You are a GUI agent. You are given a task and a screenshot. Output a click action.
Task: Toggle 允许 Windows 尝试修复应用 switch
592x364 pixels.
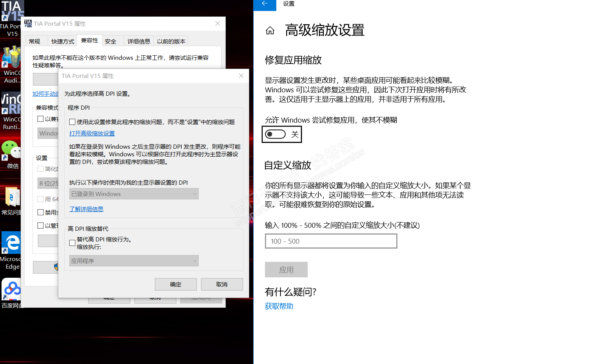pos(275,134)
